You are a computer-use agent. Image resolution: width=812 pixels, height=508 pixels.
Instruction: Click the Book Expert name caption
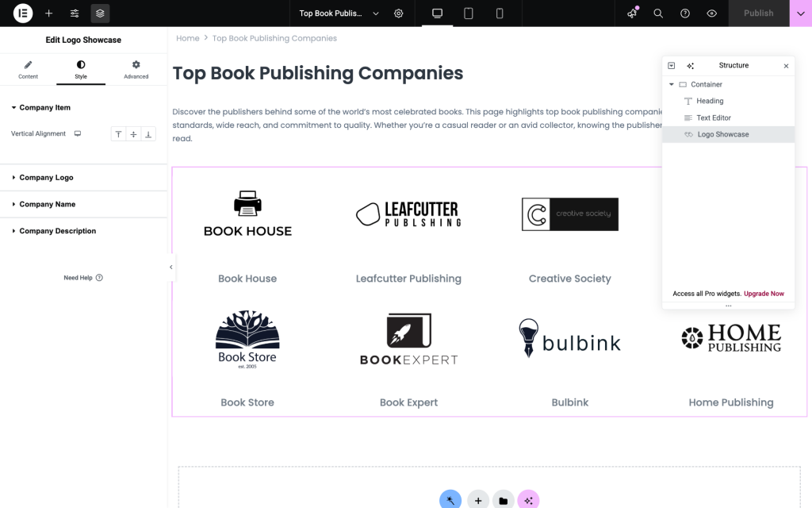(x=408, y=402)
